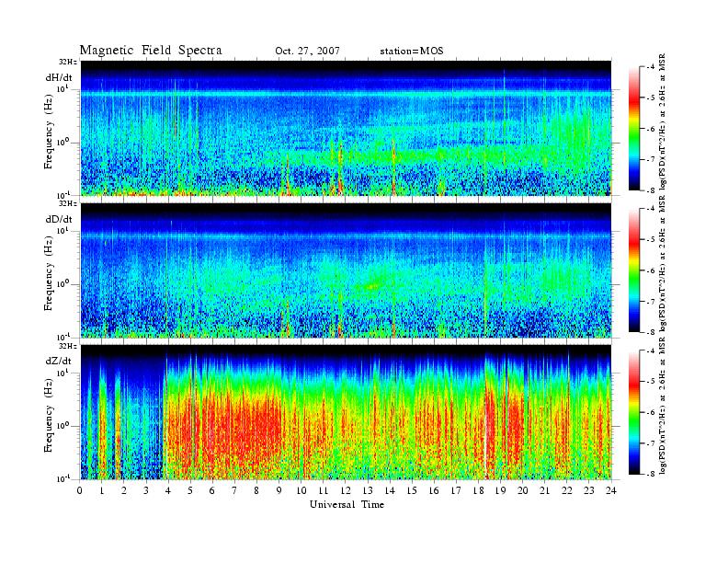Click hour tick label '10' on time axis

pos(301,490)
